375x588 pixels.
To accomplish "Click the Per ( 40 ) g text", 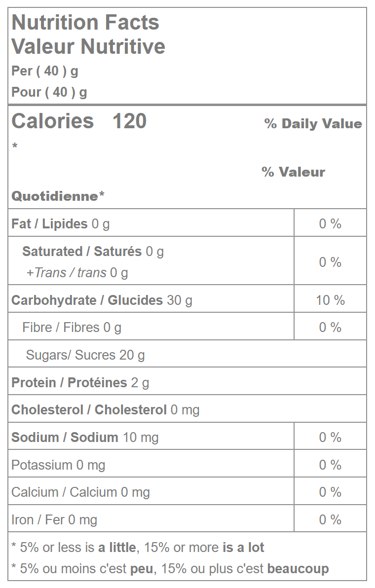I will (45, 71).
